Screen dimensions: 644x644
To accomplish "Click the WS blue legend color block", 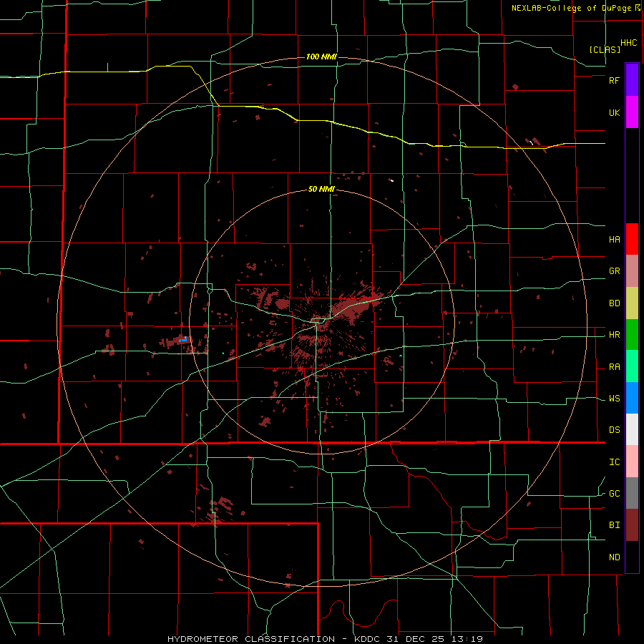I will (x=632, y=398).
